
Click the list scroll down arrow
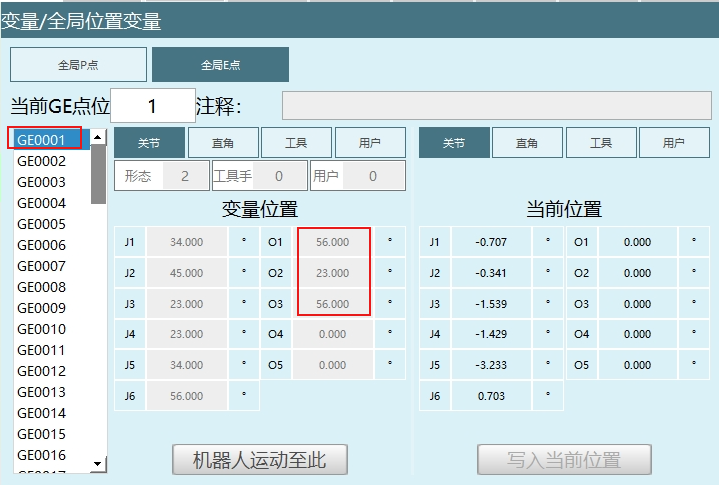click(98, 463)
